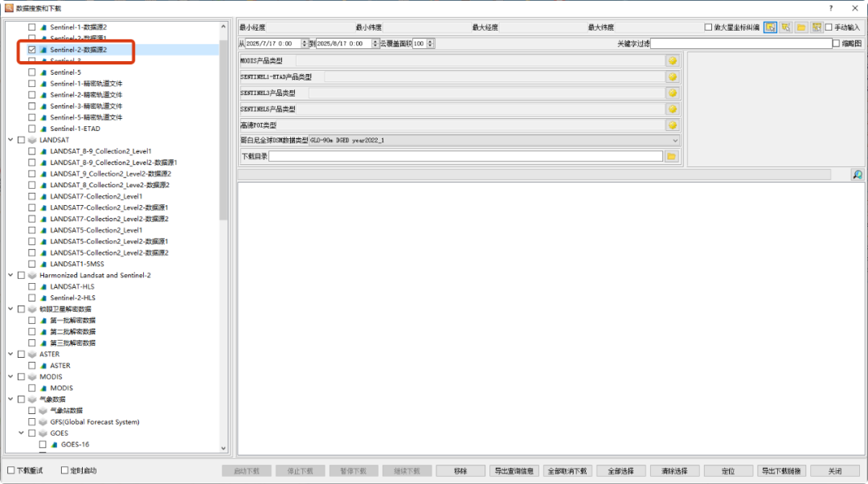Enable 下载重试 checkbox
868x484 pixels.
point(11,470)
